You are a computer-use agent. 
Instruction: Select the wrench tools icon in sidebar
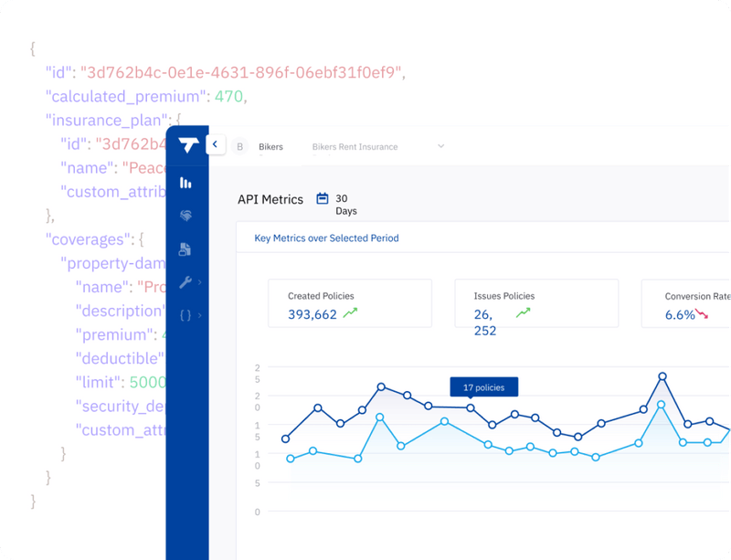pos(185,282)
